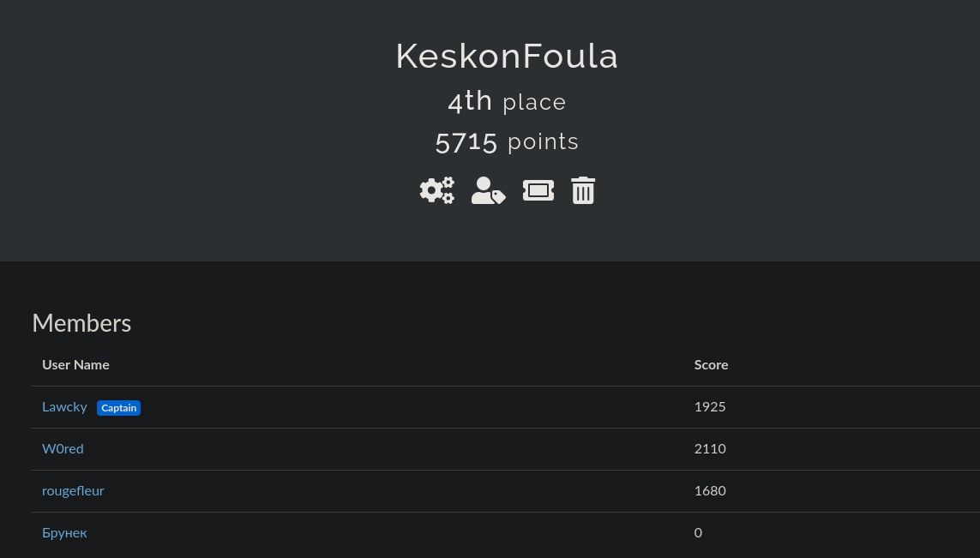
Task: Click the choose captain user-tag icon
Action: [488, 190]
